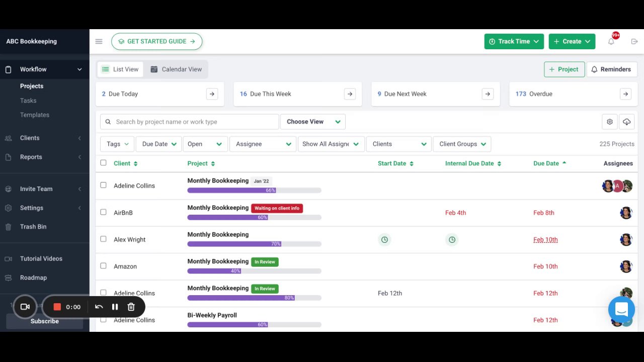Screen dimensions: 644x362
Task: Check the AirBnB row checkbox
Action: pos(103,212)
